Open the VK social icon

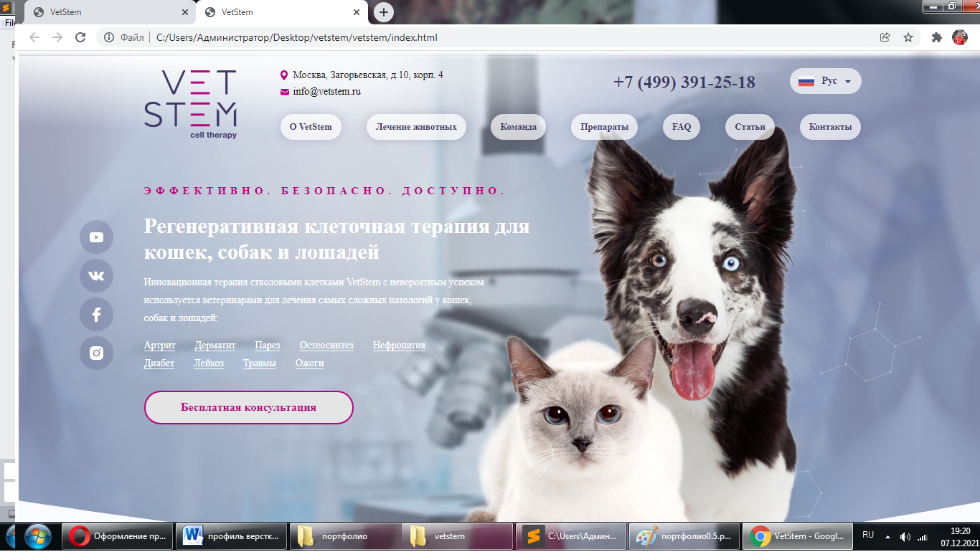(x=96, y=276)
